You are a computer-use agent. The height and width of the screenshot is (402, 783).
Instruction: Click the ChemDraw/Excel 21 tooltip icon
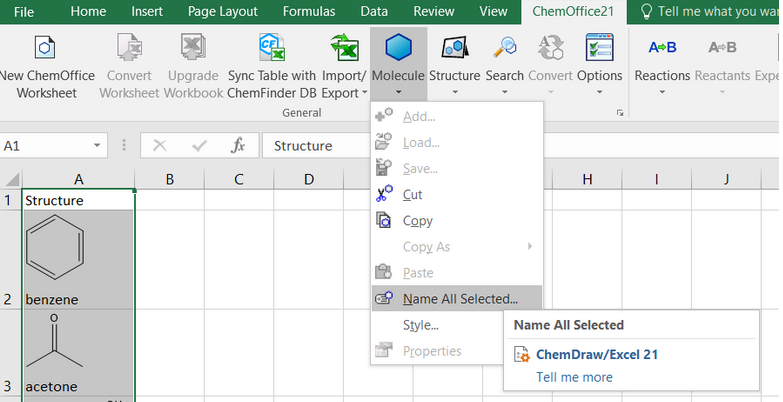522,355
